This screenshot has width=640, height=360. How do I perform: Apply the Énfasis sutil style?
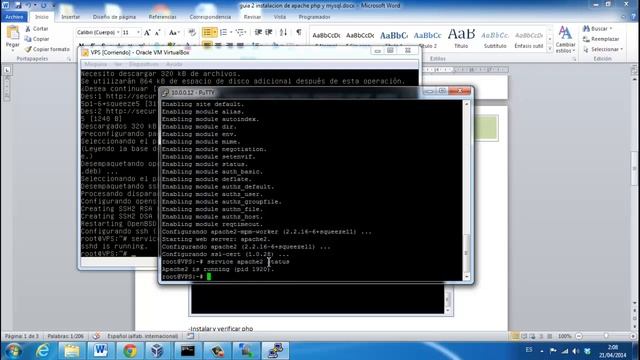(x=529, y=39)
